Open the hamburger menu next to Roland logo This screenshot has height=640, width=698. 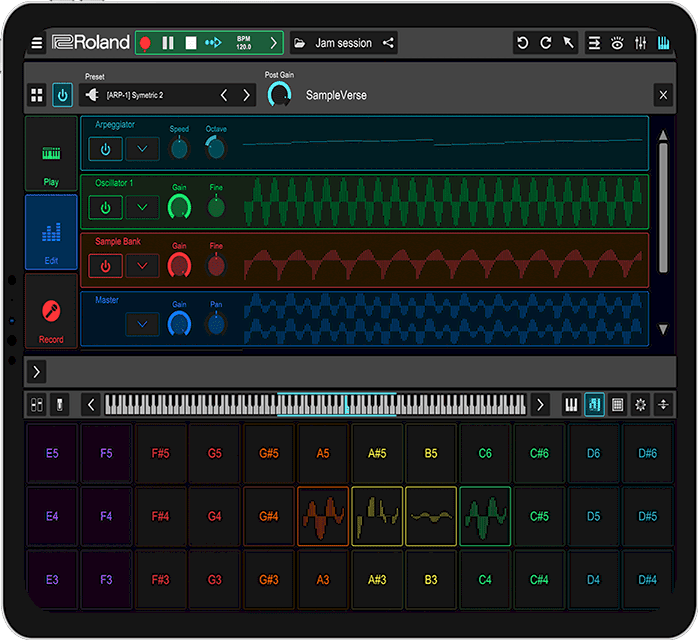pos(37,43)
